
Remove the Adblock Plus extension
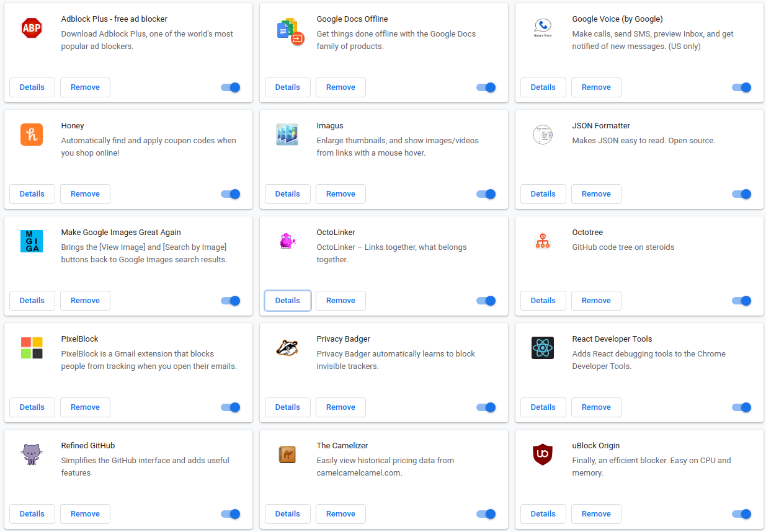pos(85,87)
